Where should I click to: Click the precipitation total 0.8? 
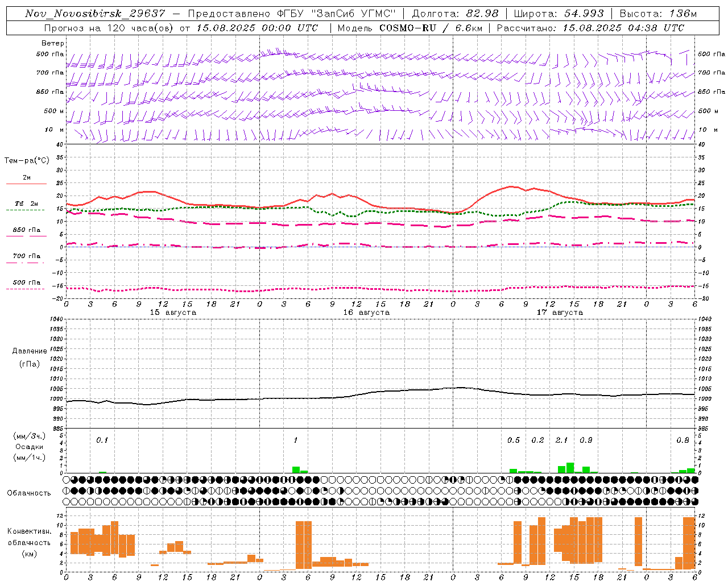(682, 440)
